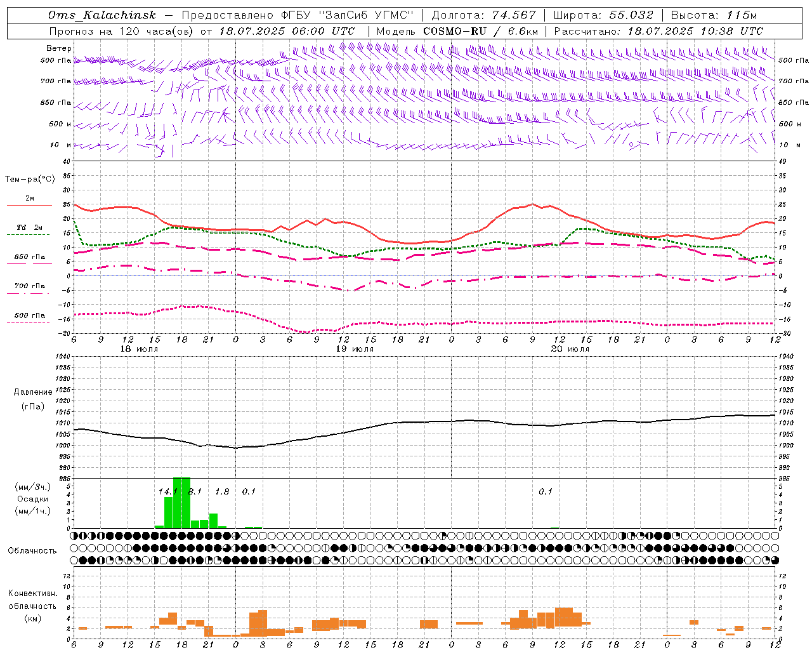Click the 19 июля date label
This screenshot has width=812, height=650.
click(x=355, y=349)
